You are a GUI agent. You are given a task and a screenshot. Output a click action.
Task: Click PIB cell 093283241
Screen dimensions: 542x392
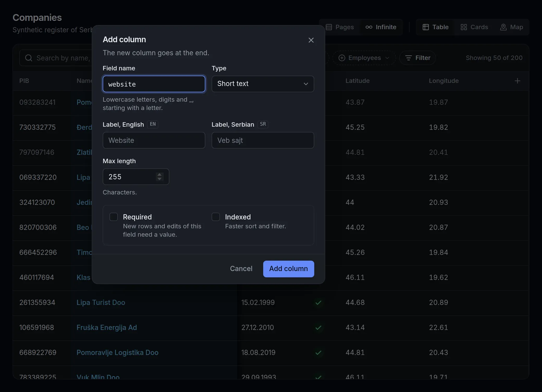(37, 102)
